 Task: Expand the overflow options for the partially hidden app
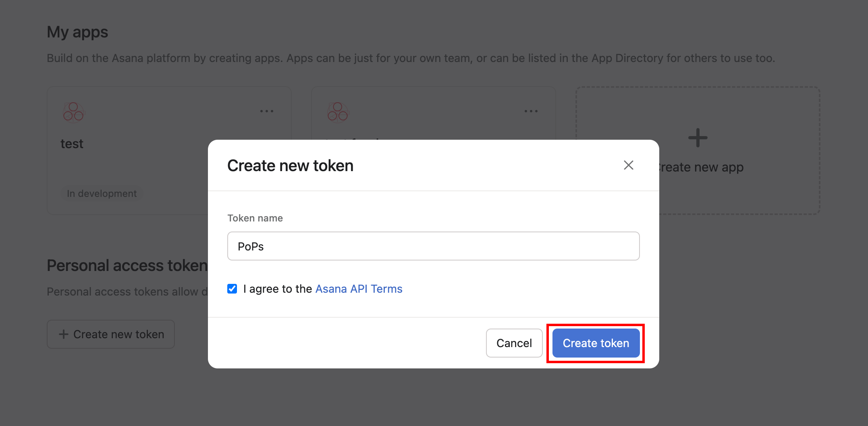[x=531, y=111]
